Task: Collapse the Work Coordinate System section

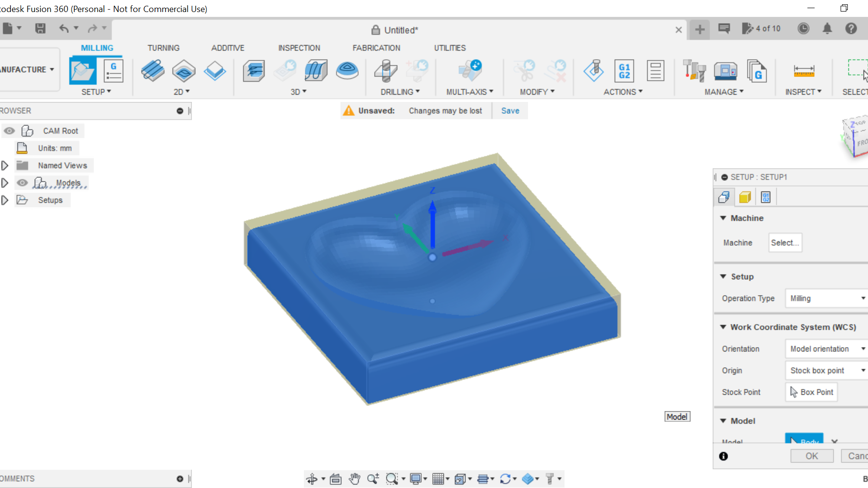Action: pyautogui.click(x=723, y=327)
